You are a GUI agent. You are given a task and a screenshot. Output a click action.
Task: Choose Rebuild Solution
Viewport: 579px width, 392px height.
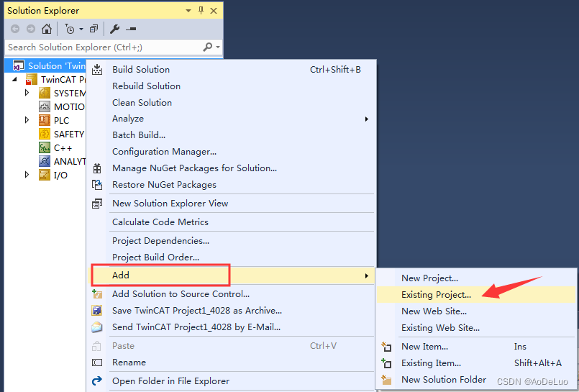(x=231, y=86)
